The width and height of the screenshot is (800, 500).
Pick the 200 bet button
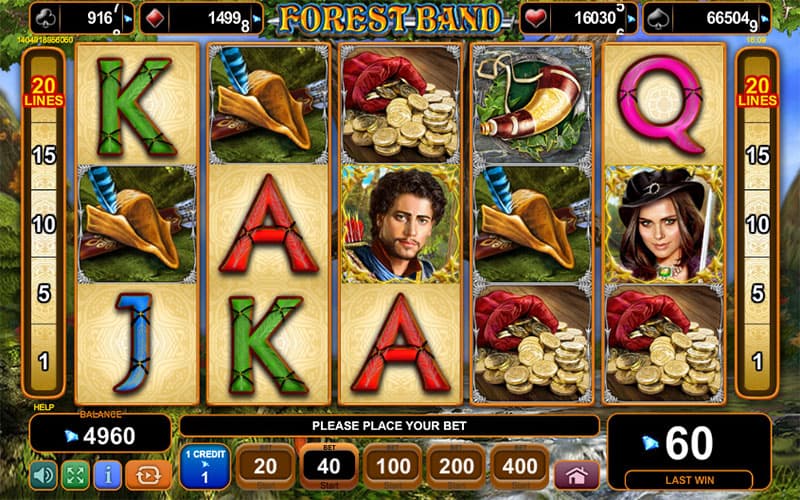coord(457,466)
